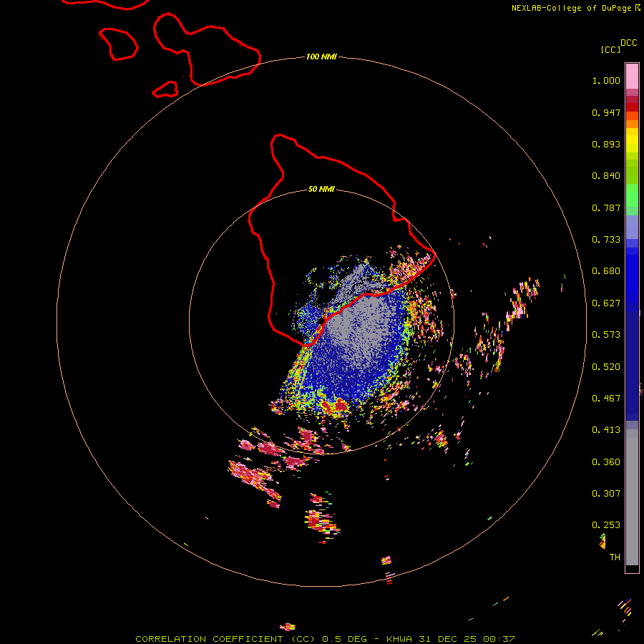Click the [CC] units label
Image resolution: width=644 pixels, height=644 pixels.
click(610, 49)
